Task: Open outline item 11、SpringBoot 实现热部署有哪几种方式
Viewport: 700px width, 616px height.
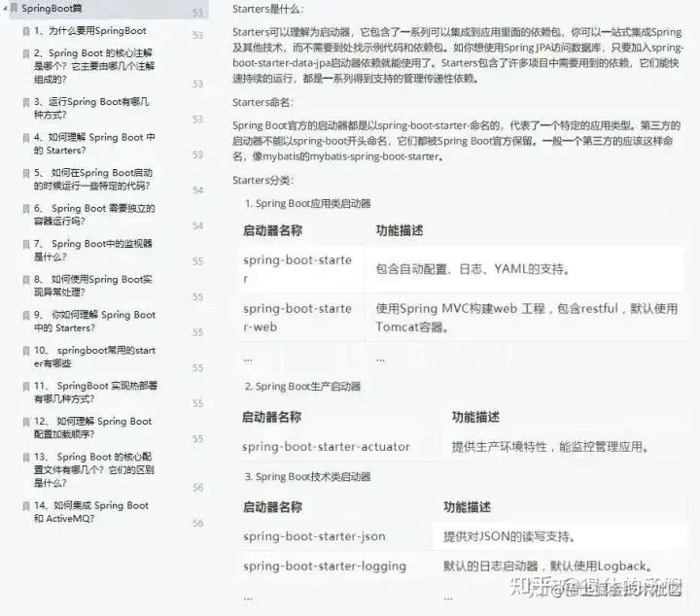Action: point(95,393)
